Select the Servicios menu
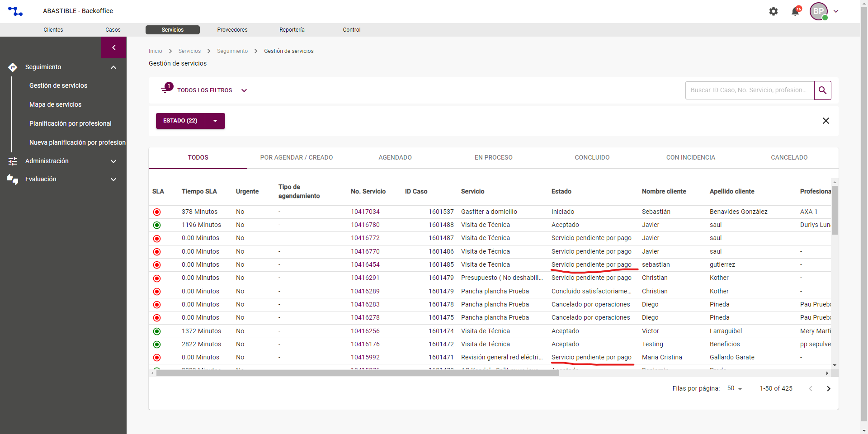The image size is (868, 434). 173,30
